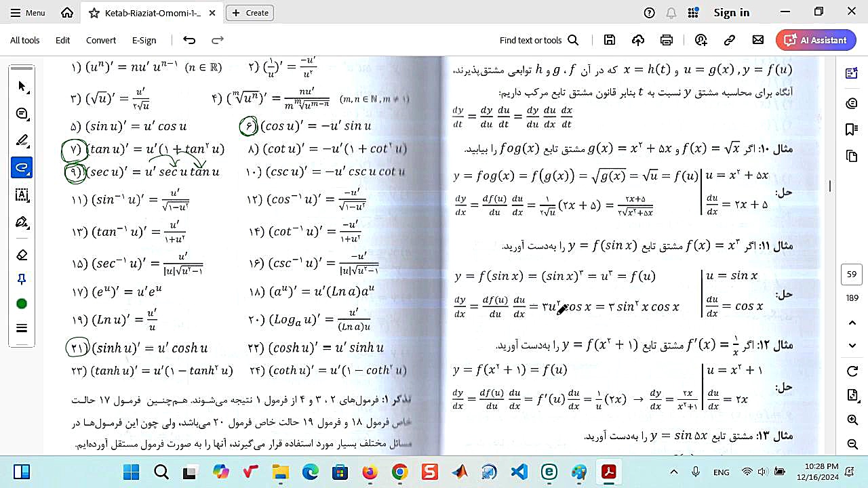Viewport: 868px width, 488px height.
Task: Open the Convert menu
Action: (101, 40)
